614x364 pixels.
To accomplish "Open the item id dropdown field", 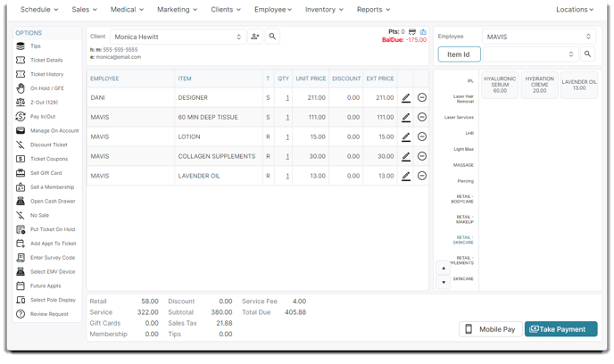I will pos(530,54).
